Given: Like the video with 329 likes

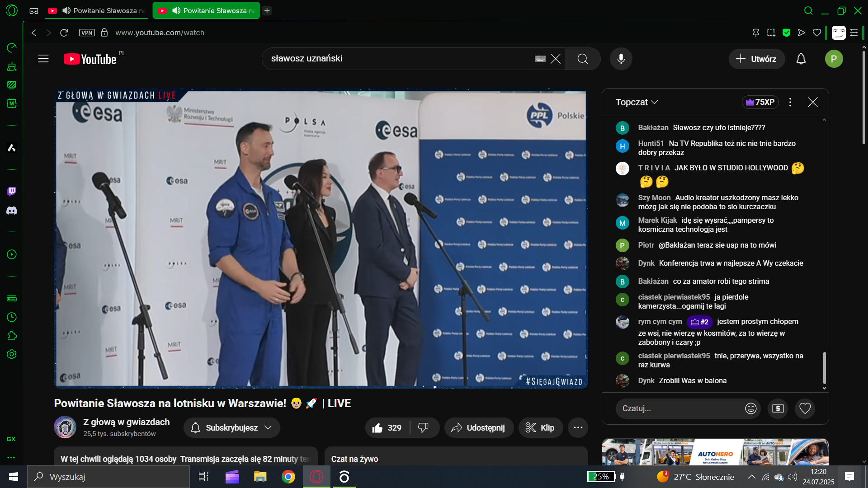Looking at the screenshot, I should coord(387,428).
